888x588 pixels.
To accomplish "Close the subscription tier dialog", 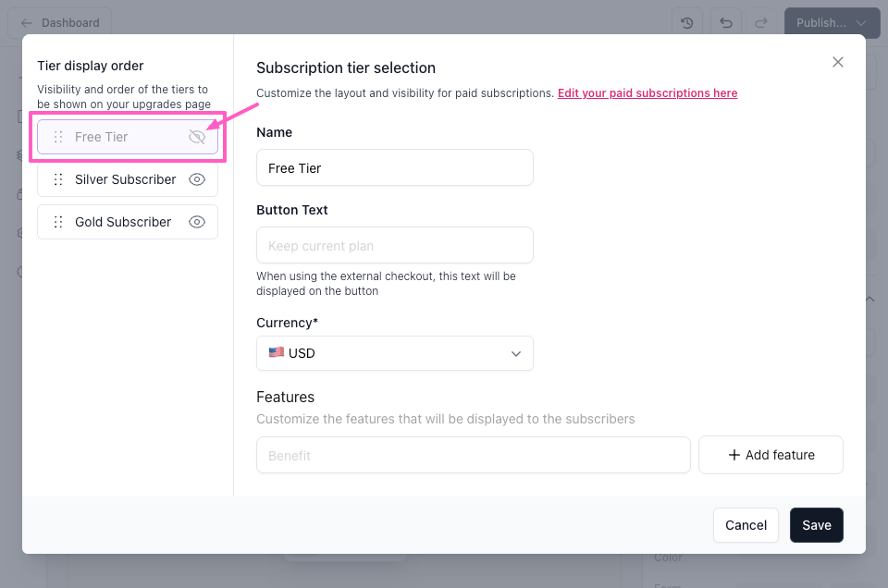I will click(838, 62).
